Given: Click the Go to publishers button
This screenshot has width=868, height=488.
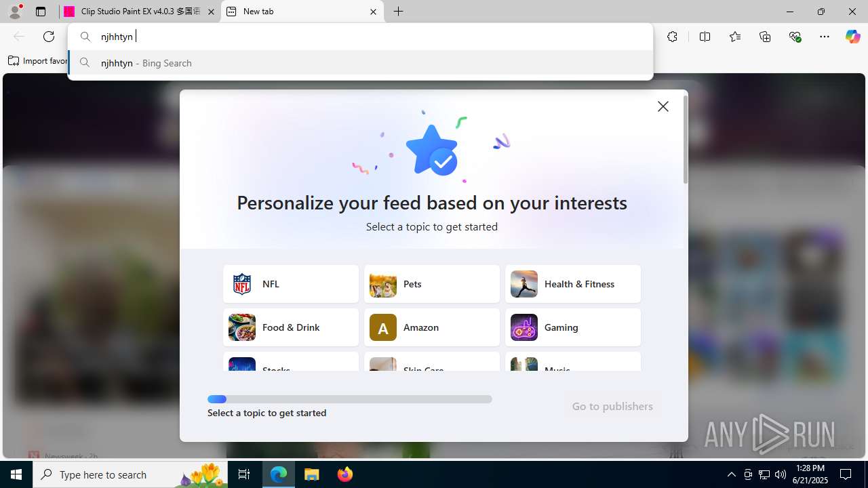Looking at the screenshot, I should (612, 406).
